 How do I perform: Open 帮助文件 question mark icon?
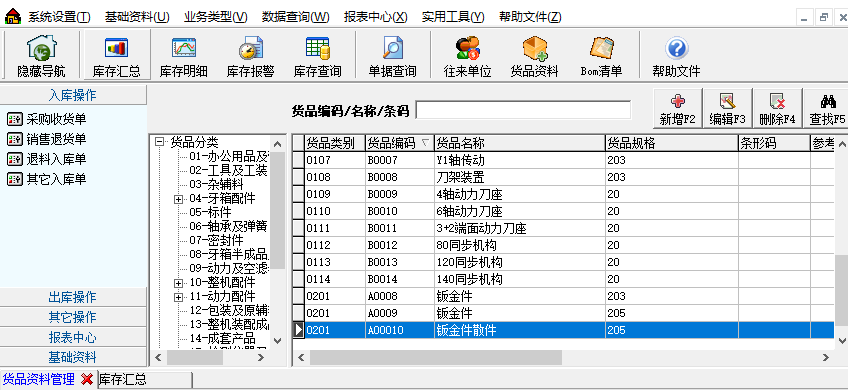[x=676, y=56]
